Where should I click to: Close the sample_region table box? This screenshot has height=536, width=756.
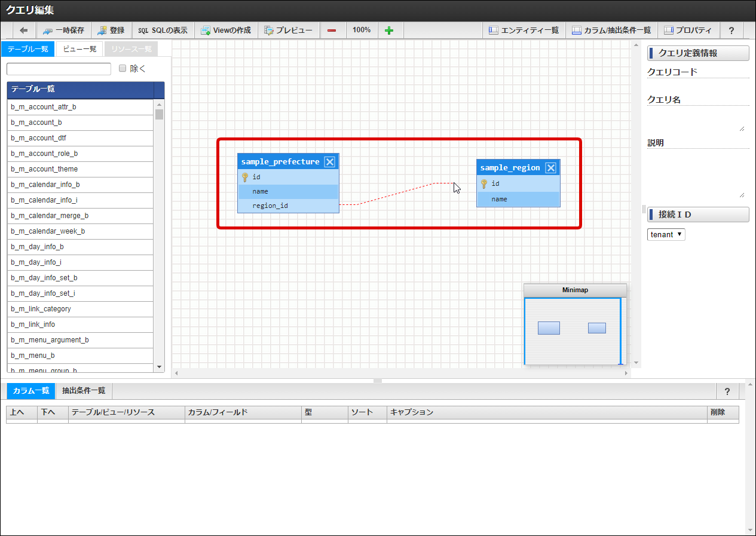click(551, 168)
